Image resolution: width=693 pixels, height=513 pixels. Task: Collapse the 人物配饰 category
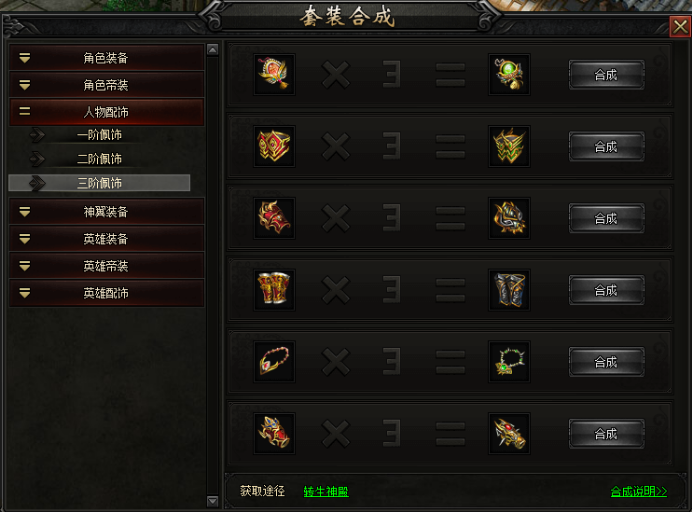(107, 112)
